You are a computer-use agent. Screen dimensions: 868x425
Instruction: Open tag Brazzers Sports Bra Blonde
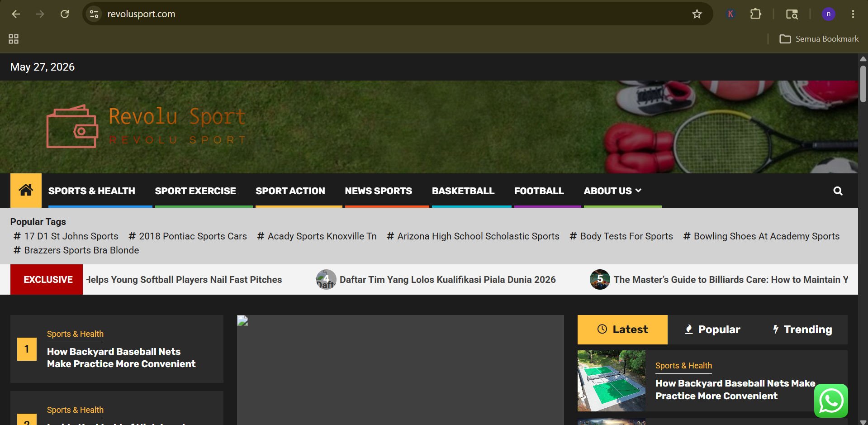pos(76,250)
